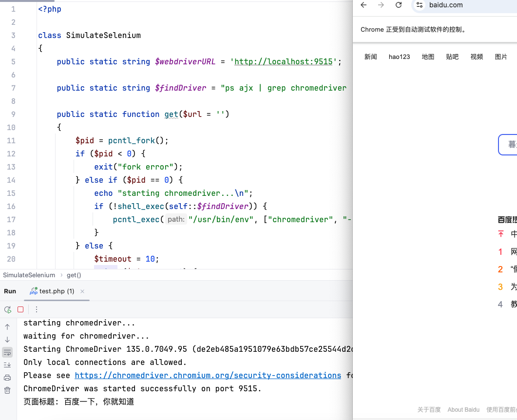This screenshot has height=420, width=517.
Task: Toggle soft-wrap in the Run console
Action: pos(7,352)
